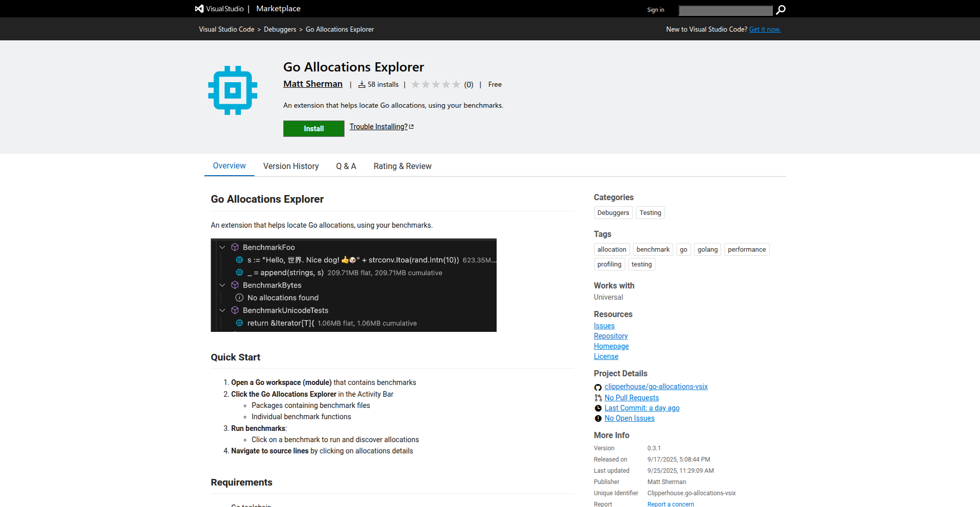Click in the marketplace search field
Viewport: 980px width, 507px height.
pyautogui.click(x=725, y=10)
